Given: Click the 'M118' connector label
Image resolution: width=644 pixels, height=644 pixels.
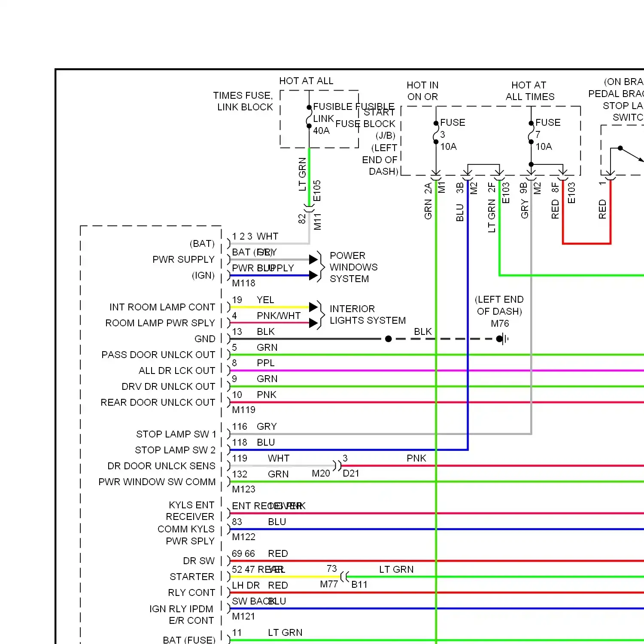Looking at the screenshot, I should 243,283.
